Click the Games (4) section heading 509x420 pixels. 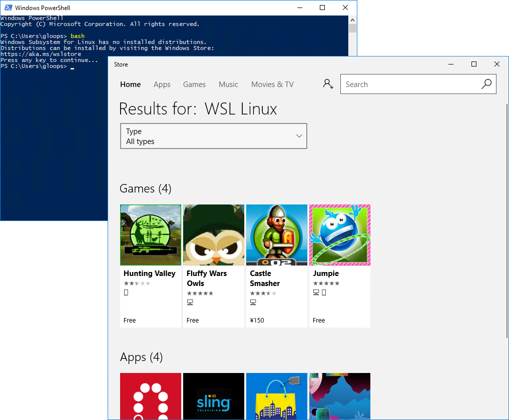point(146,188)
